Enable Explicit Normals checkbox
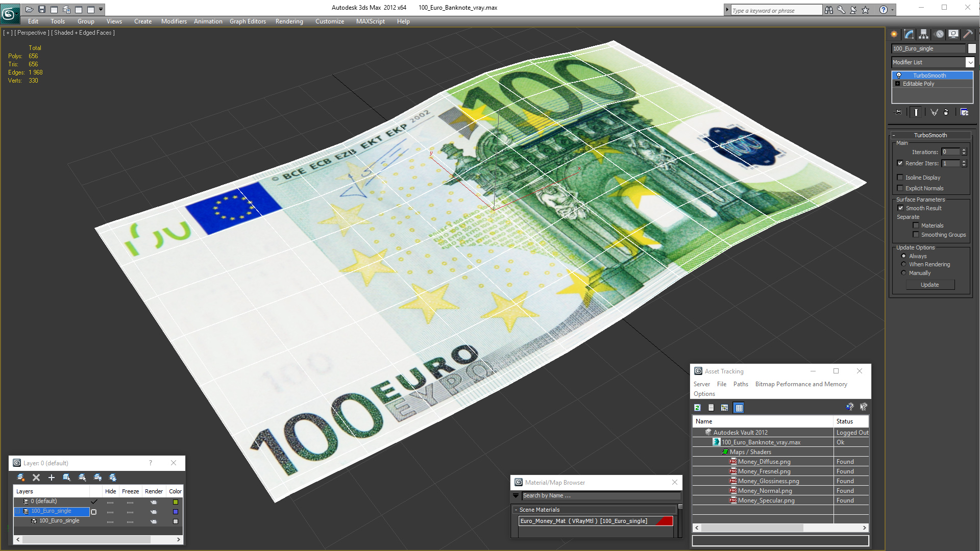980x551 pixels. click(900, 188)
